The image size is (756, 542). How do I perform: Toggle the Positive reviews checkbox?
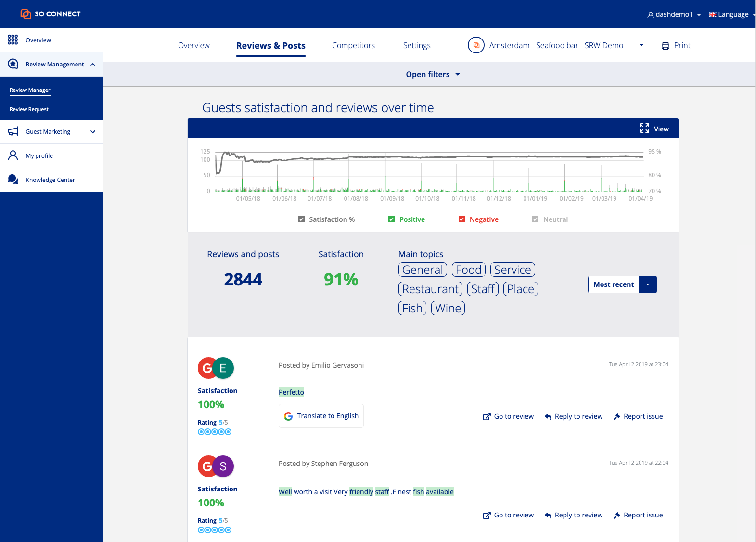point(392,219)
